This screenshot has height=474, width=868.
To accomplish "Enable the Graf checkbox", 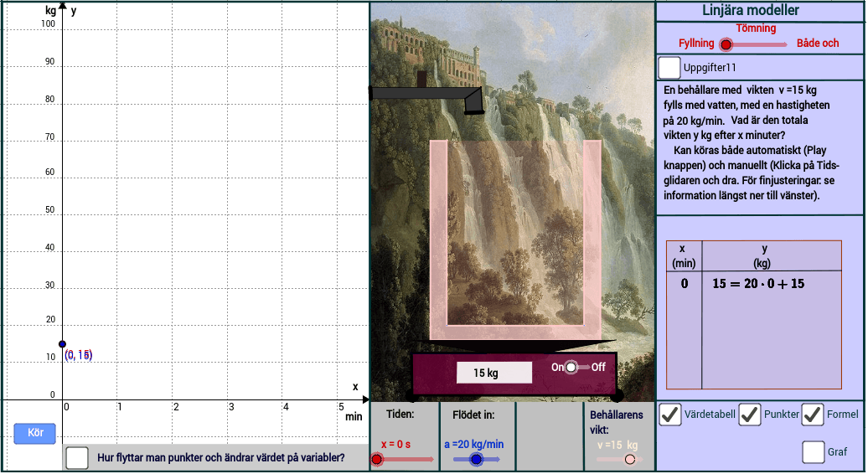I will tap(814, 452).
